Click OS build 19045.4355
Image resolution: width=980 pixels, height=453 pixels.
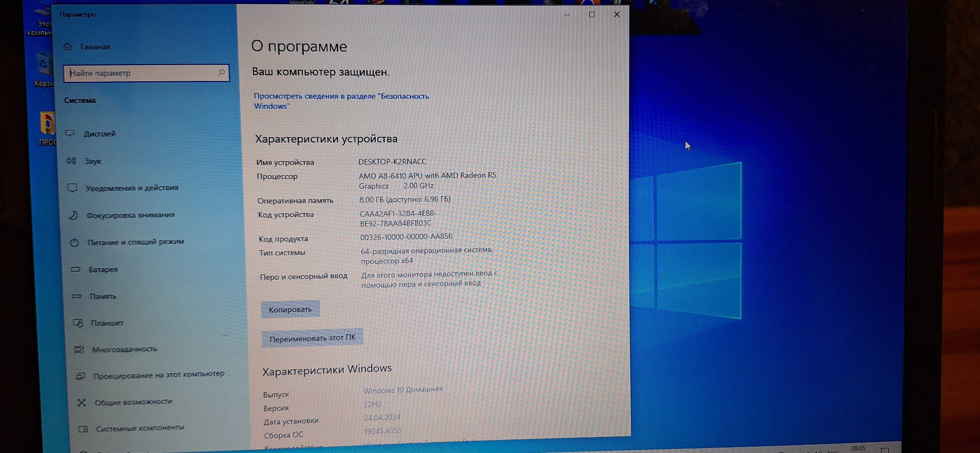383,431
